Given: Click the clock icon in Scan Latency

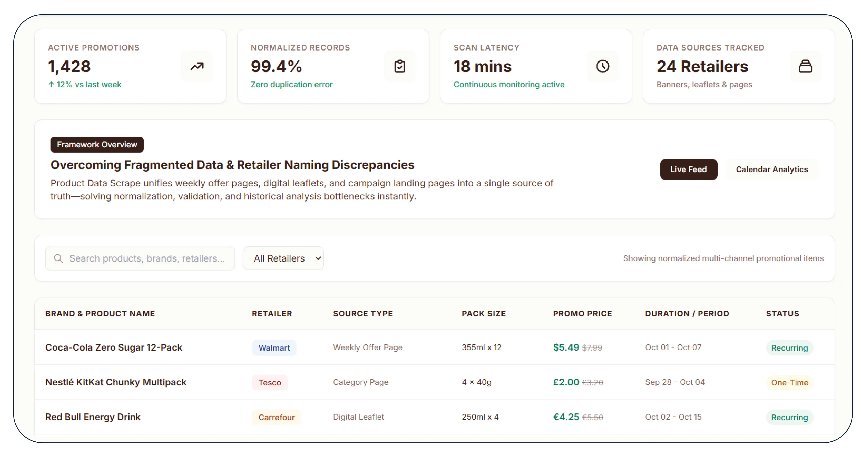Looking at the screenshot, I should [x=603, y=66].
